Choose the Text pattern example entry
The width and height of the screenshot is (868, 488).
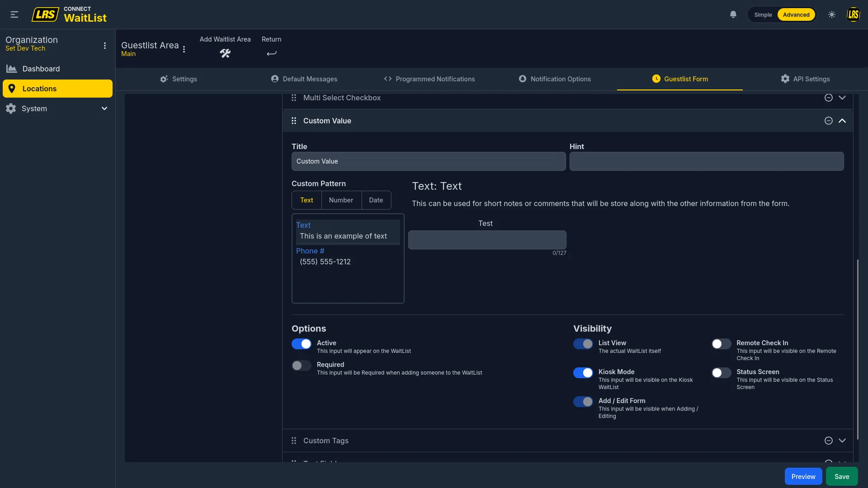pyautogui.click(x=348, y=231)
